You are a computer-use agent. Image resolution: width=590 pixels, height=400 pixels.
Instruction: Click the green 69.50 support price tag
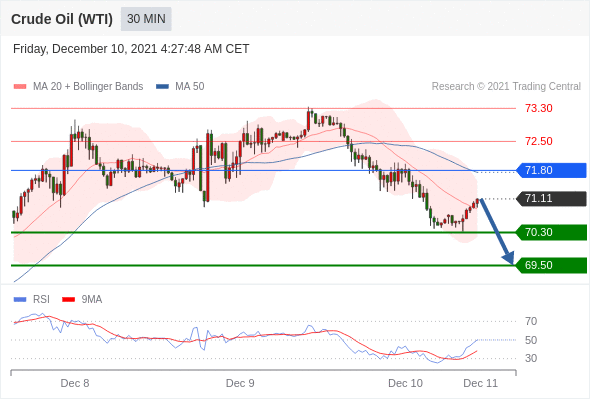[x=551, y=265]
